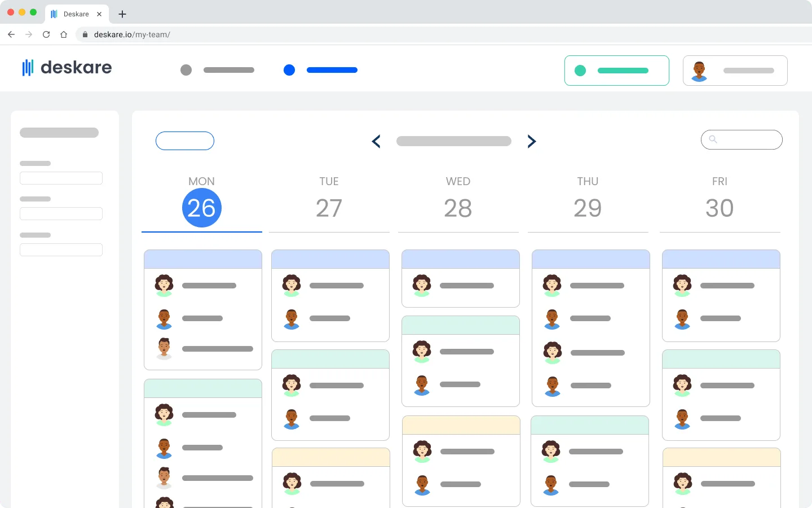
Task: Go to next week with right chevron
Action: 532,141
